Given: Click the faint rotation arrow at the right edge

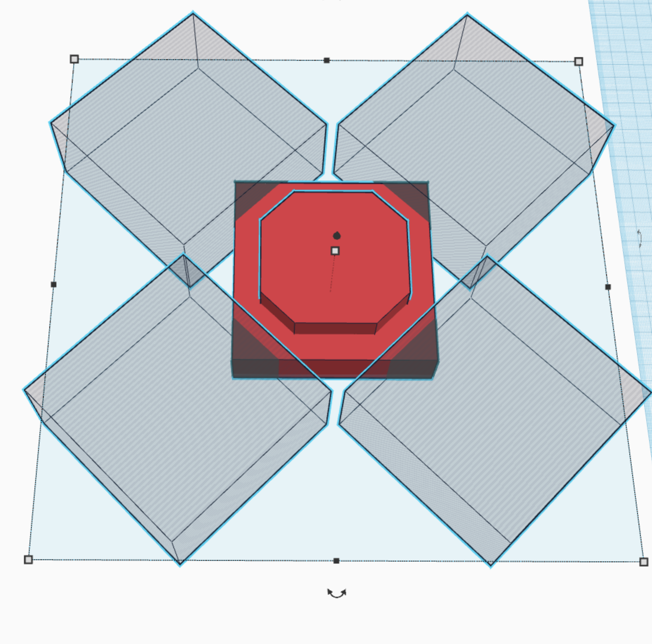Looking at the screenshot, I should coord(640,238).
